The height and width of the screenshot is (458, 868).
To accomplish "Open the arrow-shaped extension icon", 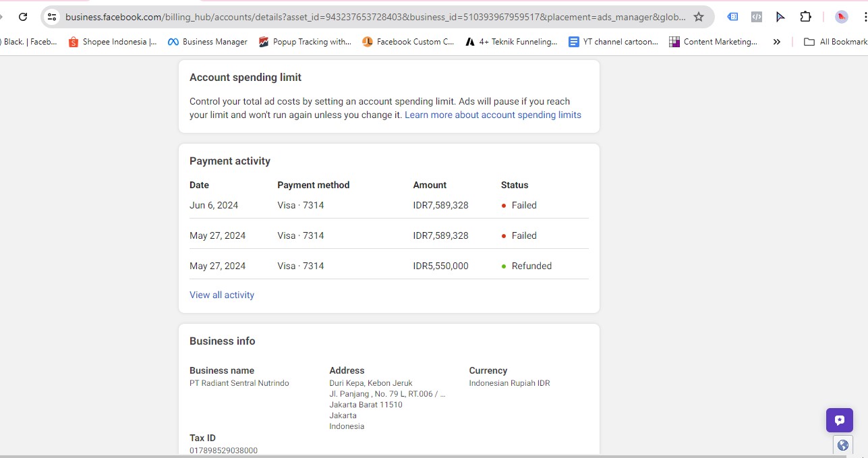I will (780, 17).
